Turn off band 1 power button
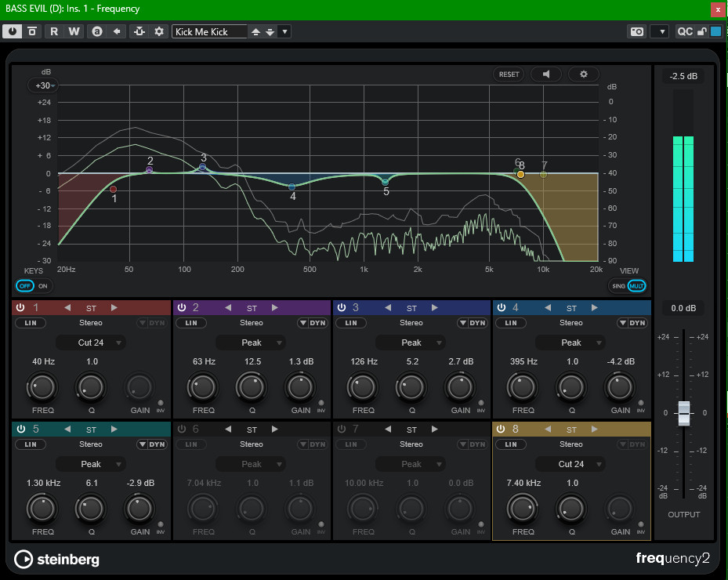This screenshot has width=728, height=580. pos(21,308)
